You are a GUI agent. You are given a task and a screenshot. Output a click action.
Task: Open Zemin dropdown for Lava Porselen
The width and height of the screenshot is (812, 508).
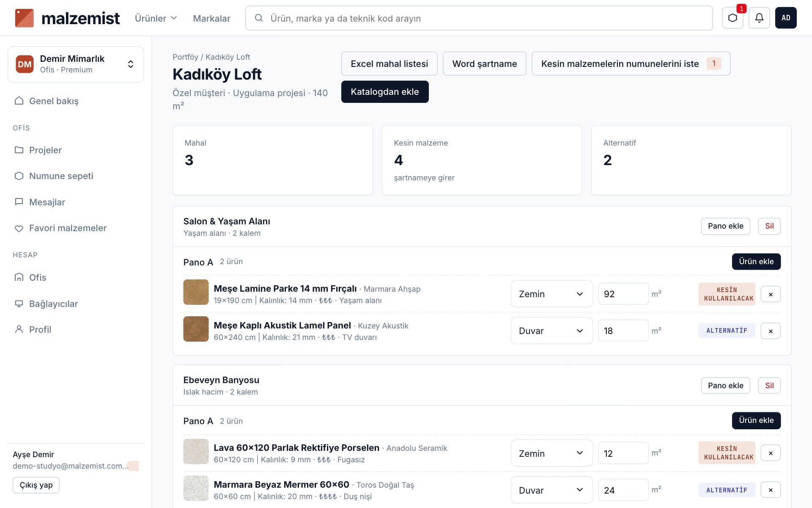tap(551, 453)
